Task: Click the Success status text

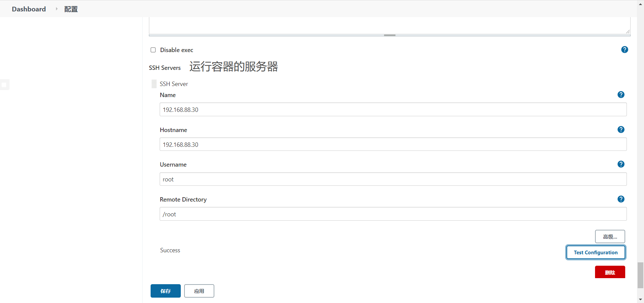Action: pyautogui.click(x=170, y=250)
